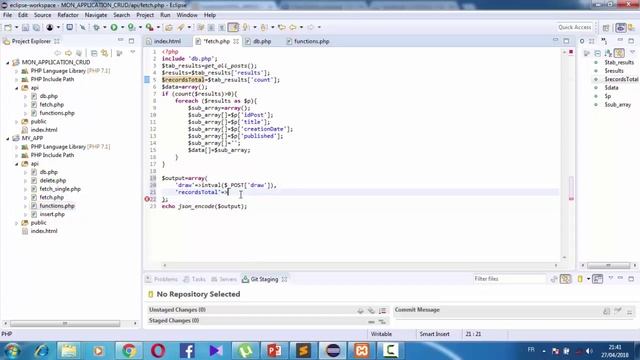Close the fetch.php editor tab
640x360 pixels.
point(236,41)
